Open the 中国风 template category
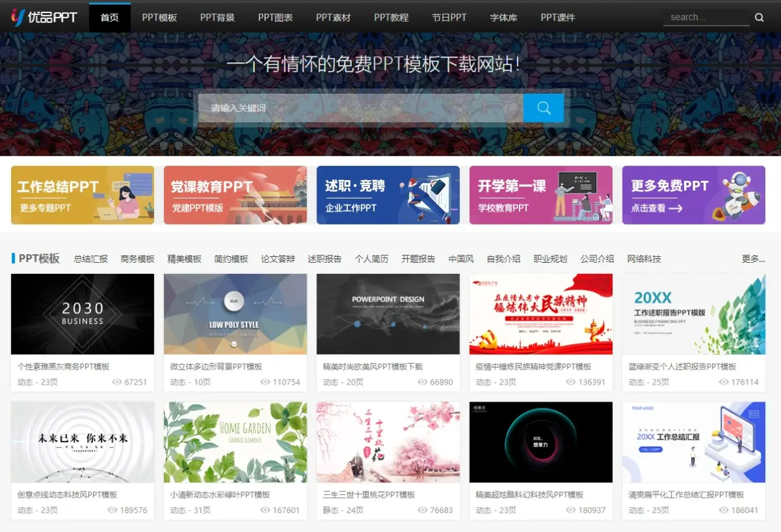This screenshot has width=781, height=532. click(x=461, y=259)
